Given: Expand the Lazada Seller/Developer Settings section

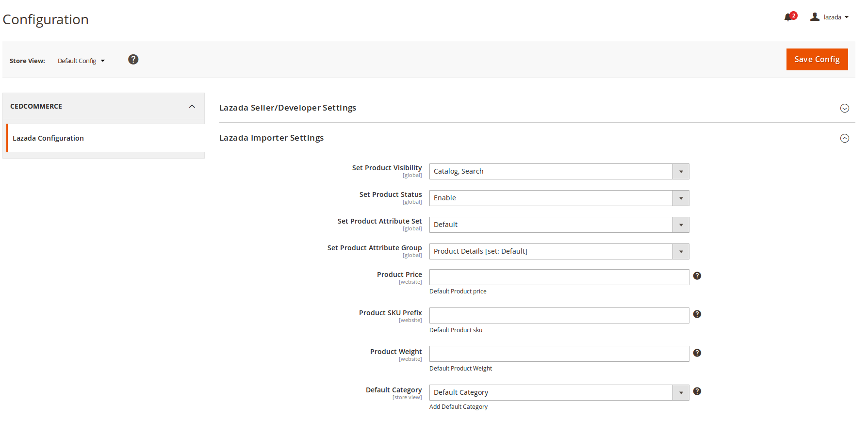Looking at the screenshot, I should pyautogui.click(x=845, y=108).
